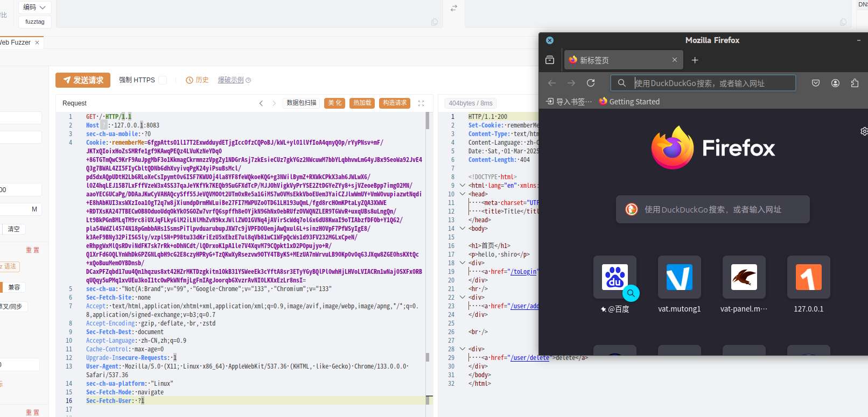This screenshot has width=868, height=417.
Task: Open the vat.mutong1 shortcut tile
Action: [x=679, y=278]
